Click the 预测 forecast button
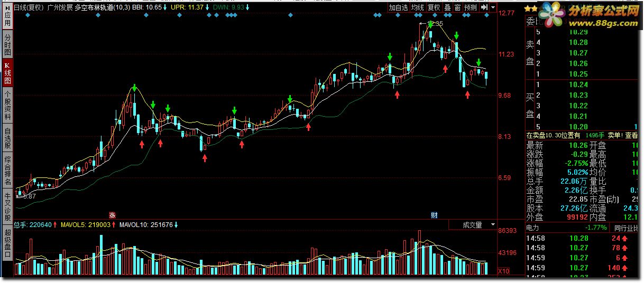 tap(471, 7)
